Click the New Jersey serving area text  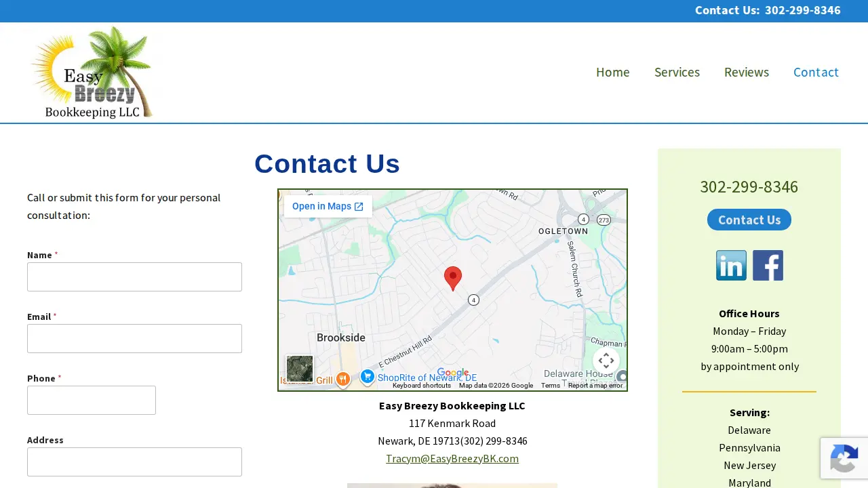point(749,465)
